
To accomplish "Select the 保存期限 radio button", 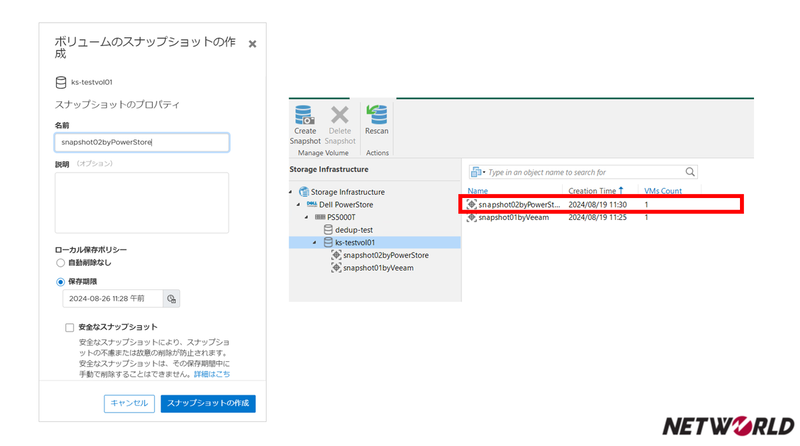I will coord(60,282).
